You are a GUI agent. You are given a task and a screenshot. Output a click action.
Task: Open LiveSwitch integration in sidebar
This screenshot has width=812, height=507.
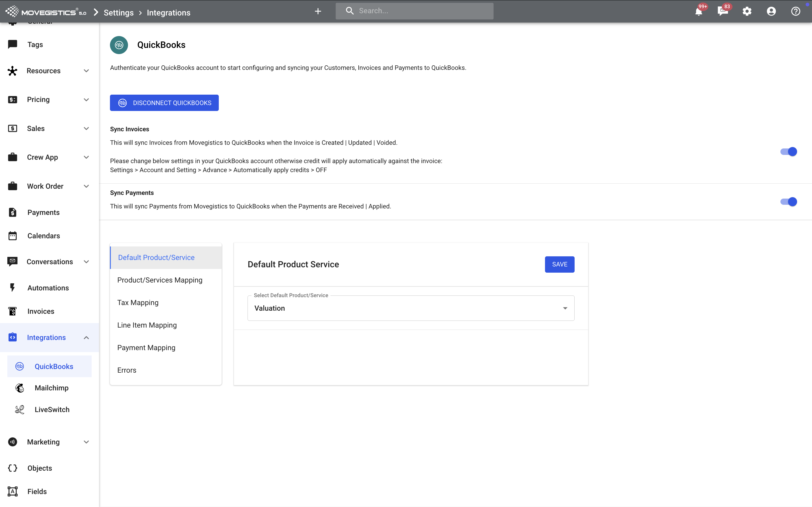tap(52, 410)
